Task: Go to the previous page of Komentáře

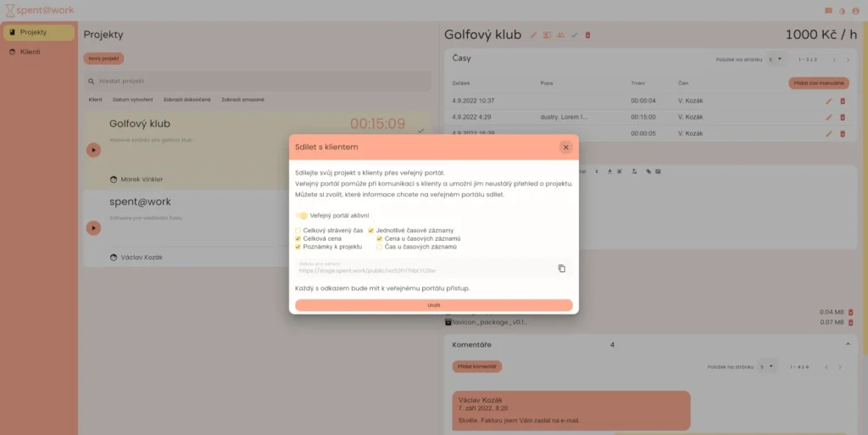Action: [x=826, y=367]
